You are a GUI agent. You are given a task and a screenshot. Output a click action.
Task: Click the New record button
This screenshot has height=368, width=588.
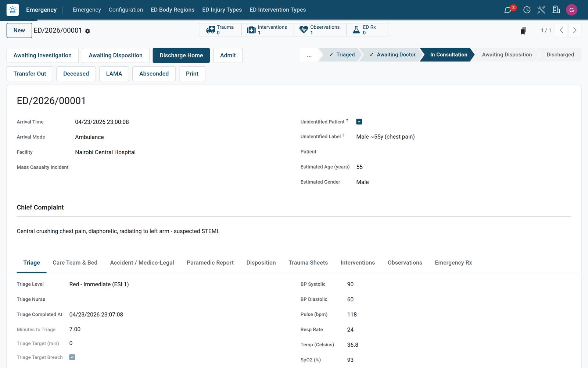tap(19, 31)
